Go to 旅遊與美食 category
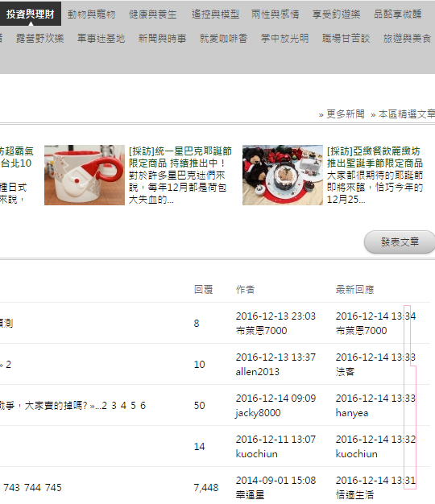The image size is (435, 504). tap(407, 39)
